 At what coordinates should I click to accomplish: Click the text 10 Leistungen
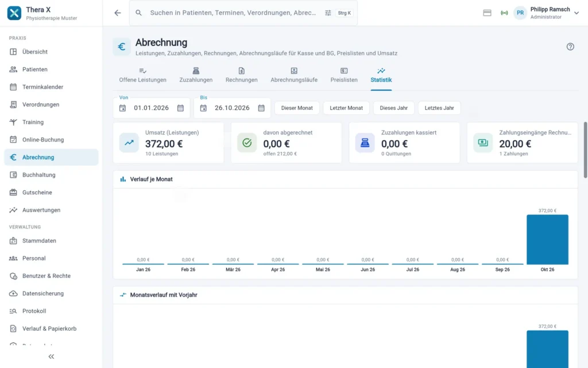tap(161, 154)
